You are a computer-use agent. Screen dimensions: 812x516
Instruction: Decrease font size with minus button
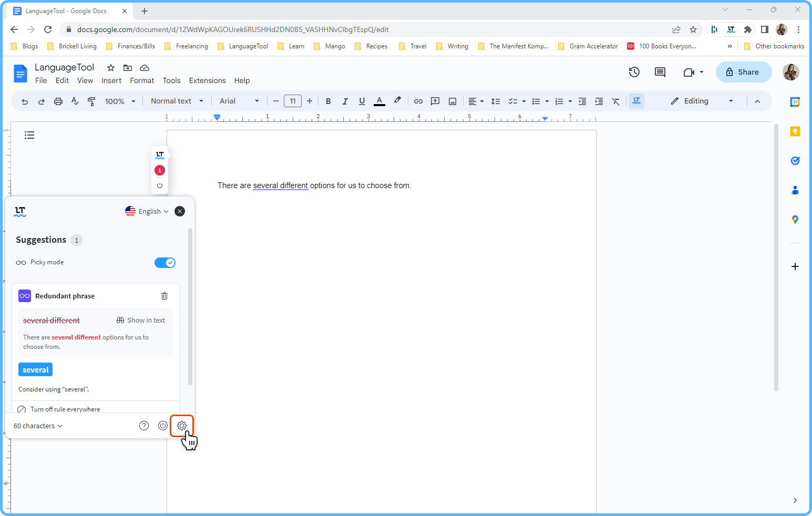point(276,101)
